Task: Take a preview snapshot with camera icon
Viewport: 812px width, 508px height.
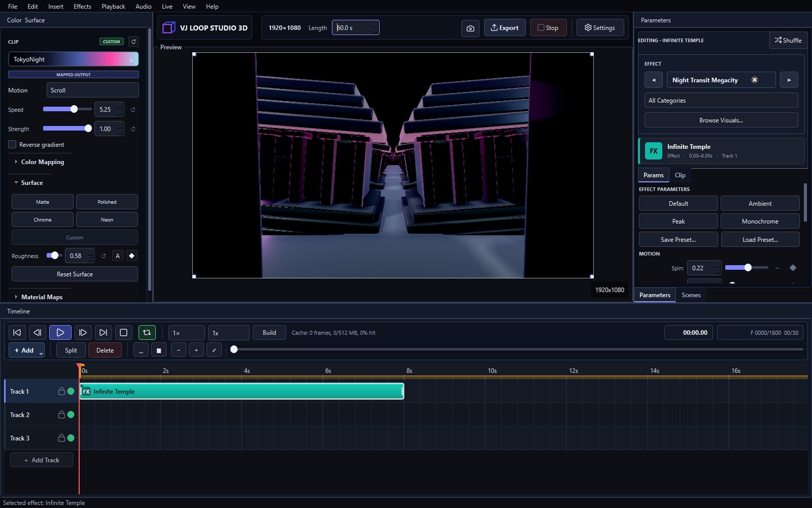Action: [470, 28]
